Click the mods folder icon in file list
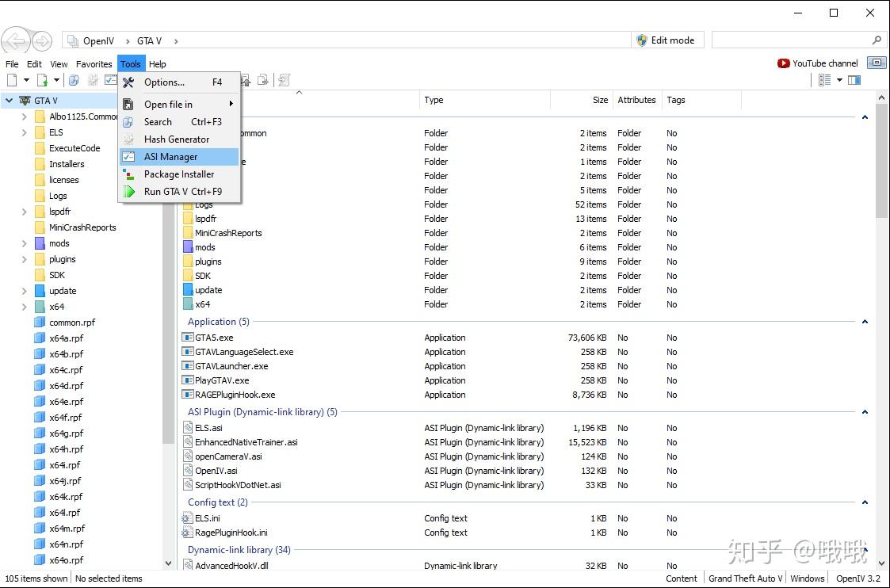 (x=188, y=247)
